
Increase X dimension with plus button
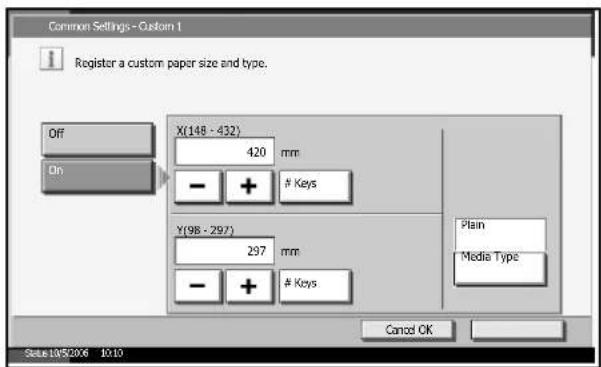[x=249, y=186]
